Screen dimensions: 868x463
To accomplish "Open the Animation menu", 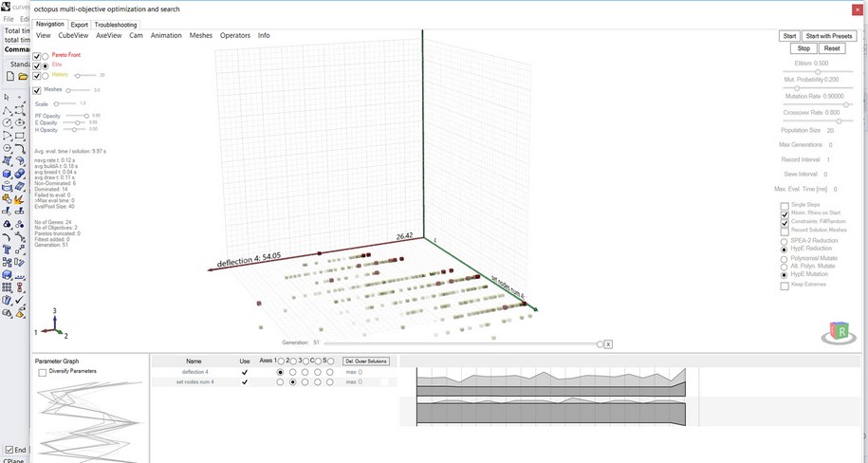I will click(x=166, y=35).
